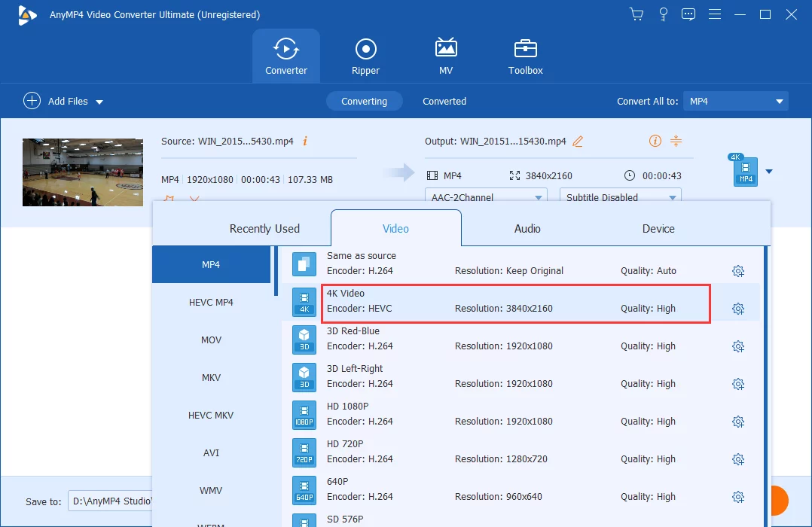Choose the '640P' preset
Viewport: 812px width, 527px height.
coord(520,490)
